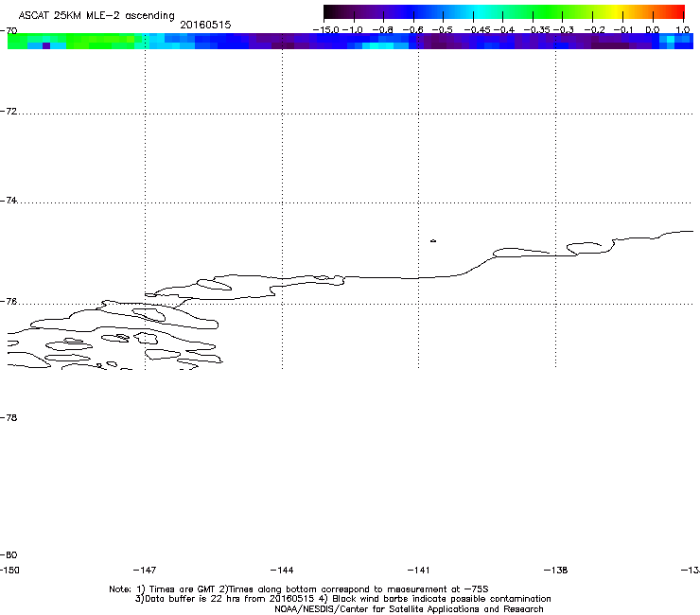Click the tiny island outline near -141 longitude
This screenshot has height=615, width=700.
(x=433, y=241)
